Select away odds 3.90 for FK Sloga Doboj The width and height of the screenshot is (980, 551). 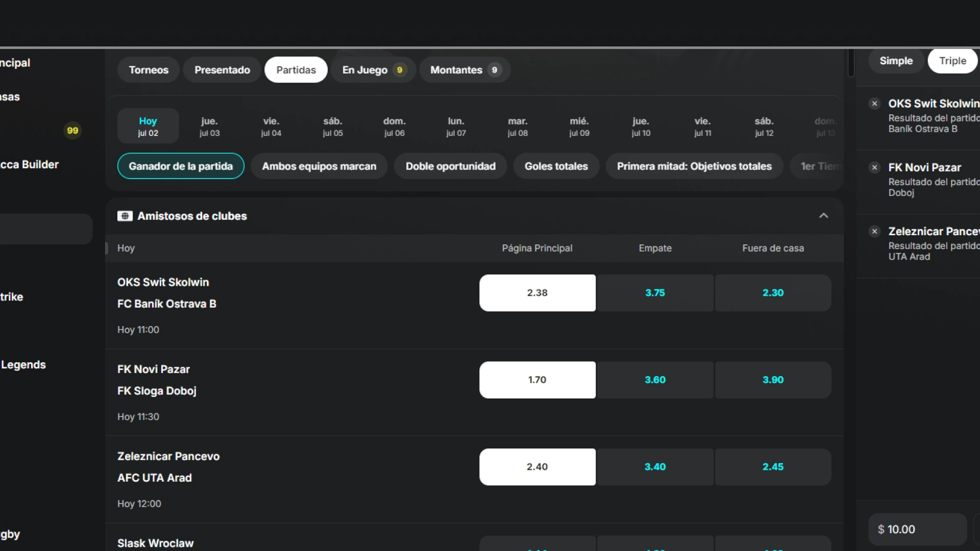click(x=773, y=380)
